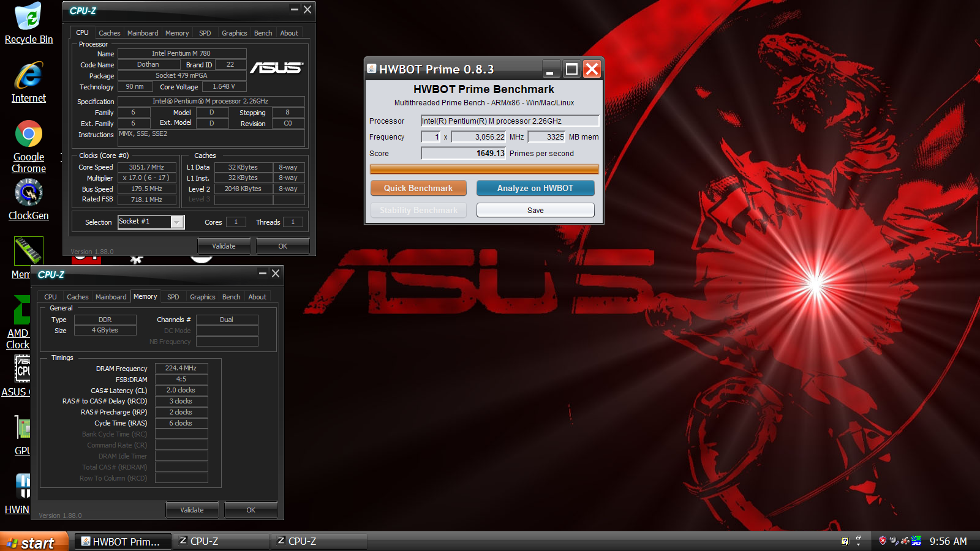Click the 3325 MB mem field
This screenshot has height=551, width=980.
coord(546,137)
